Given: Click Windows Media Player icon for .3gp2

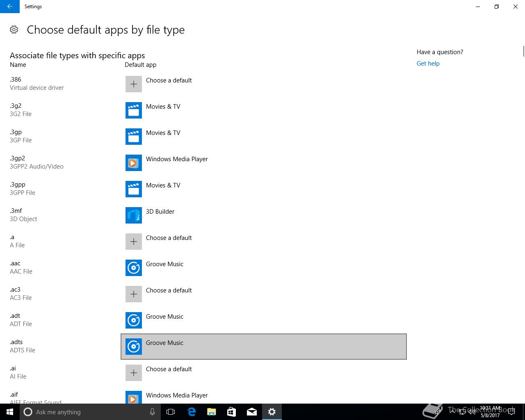Looking at the screenshot, I should 134,163.
